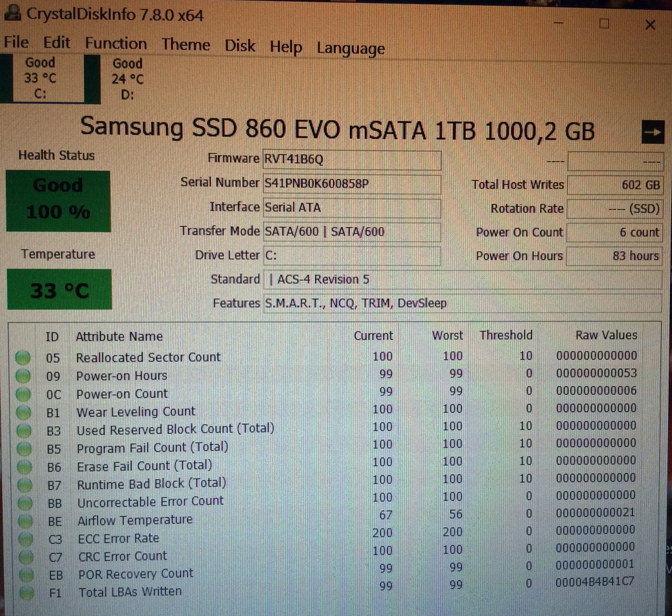The width and height of the screenshot is (672, 616).
Task: Switch to the D: drive tab
Action: pyautogui.click(x=127, y=79)
